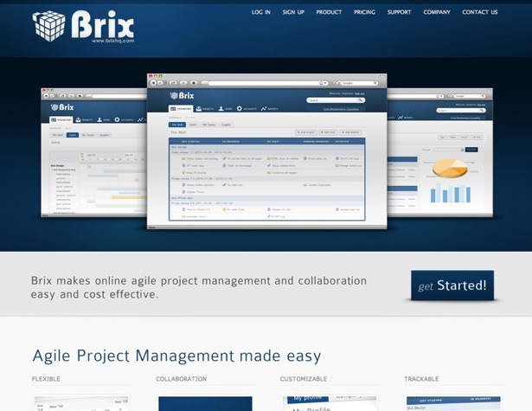
Task: Click Add Release button in center window
Action: click(351, 132)
